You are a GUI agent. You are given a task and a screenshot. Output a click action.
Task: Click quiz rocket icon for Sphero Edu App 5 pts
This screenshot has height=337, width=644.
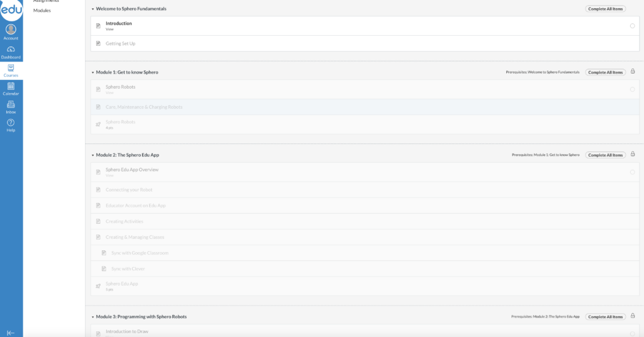(98, 286)
